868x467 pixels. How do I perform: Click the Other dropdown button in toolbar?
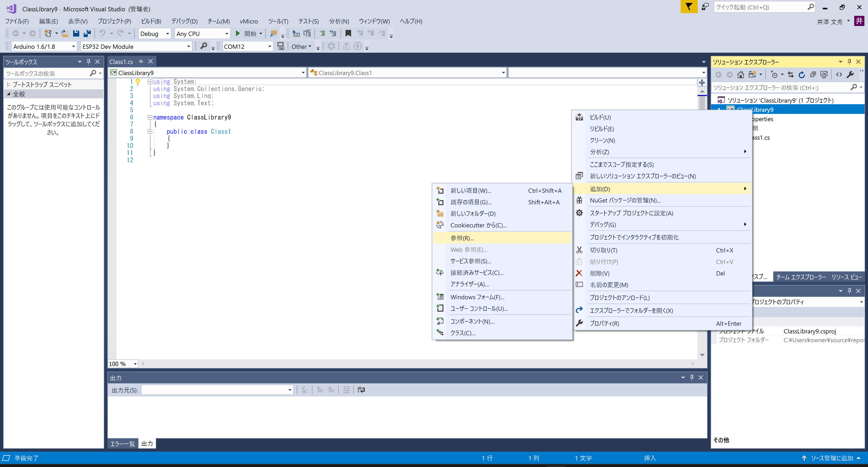coord(301,47)
